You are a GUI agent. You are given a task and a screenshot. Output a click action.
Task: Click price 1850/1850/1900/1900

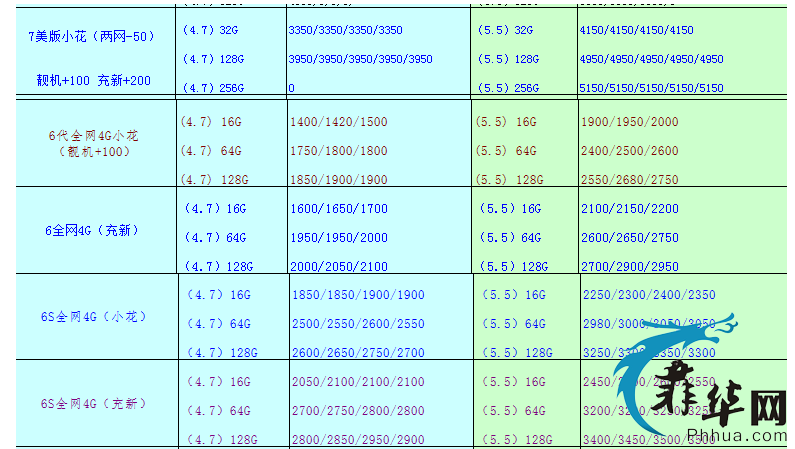(358, 295)
